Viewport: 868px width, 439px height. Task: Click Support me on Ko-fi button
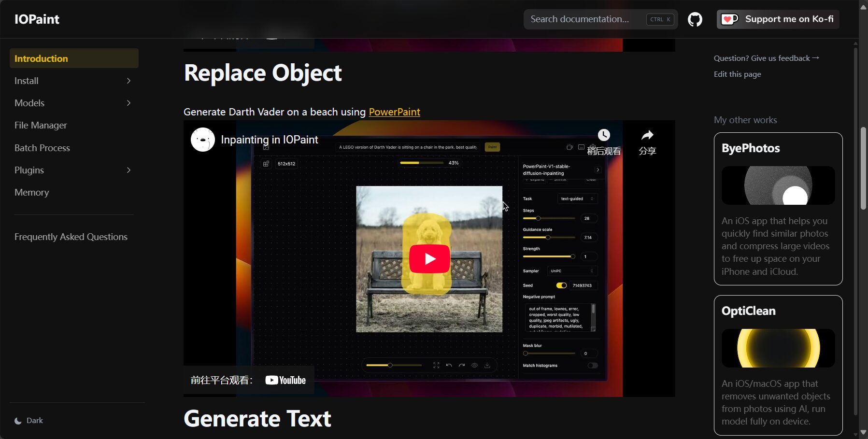click(778, 19)
